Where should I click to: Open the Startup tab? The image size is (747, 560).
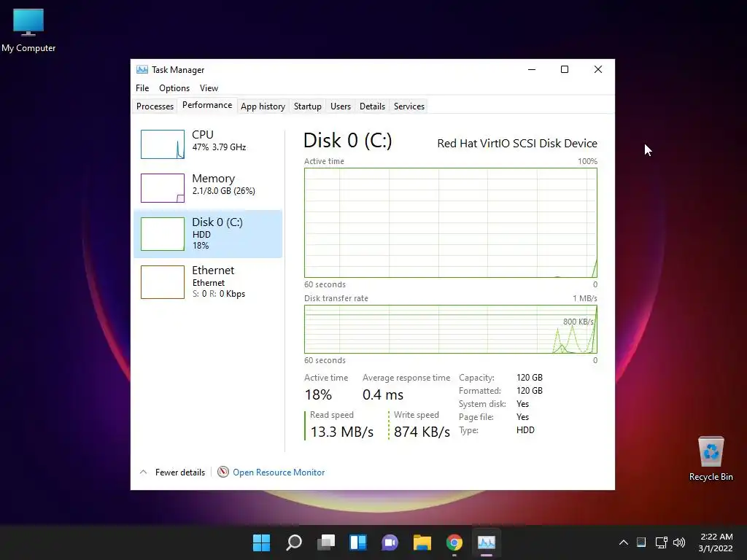tap(308, 106)
